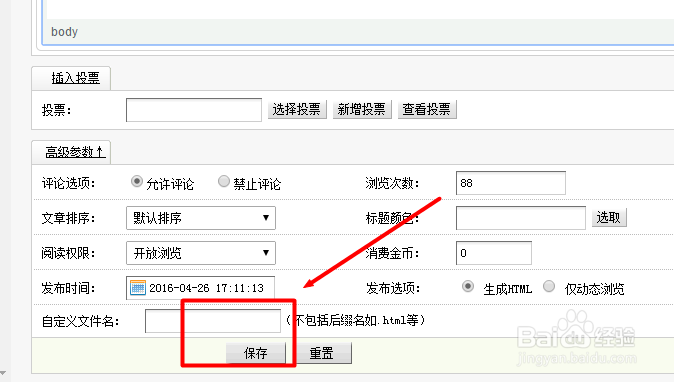
Task: Click the 选择投票 button
Action: 297,110
